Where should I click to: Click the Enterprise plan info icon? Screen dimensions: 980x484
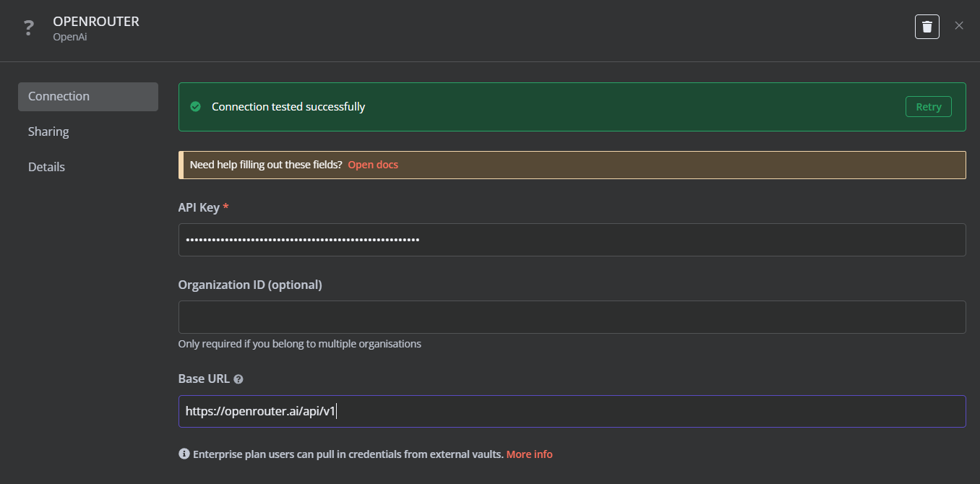[184, 454]
